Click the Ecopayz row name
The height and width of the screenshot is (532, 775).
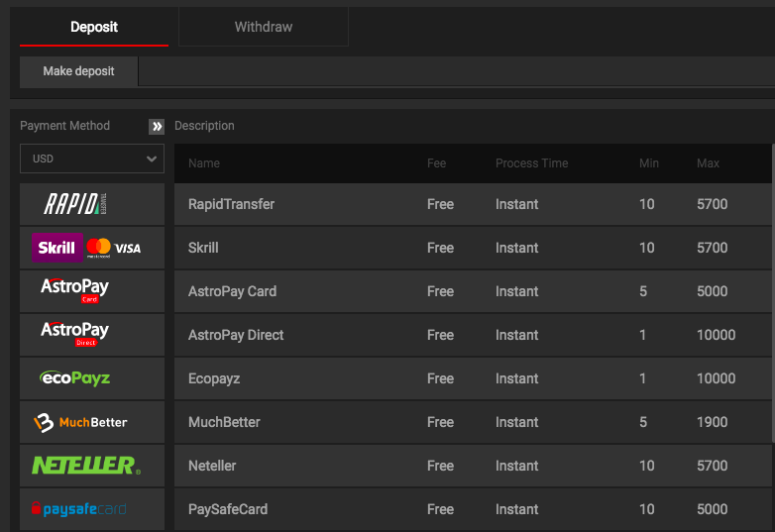[x=214, y=378]
